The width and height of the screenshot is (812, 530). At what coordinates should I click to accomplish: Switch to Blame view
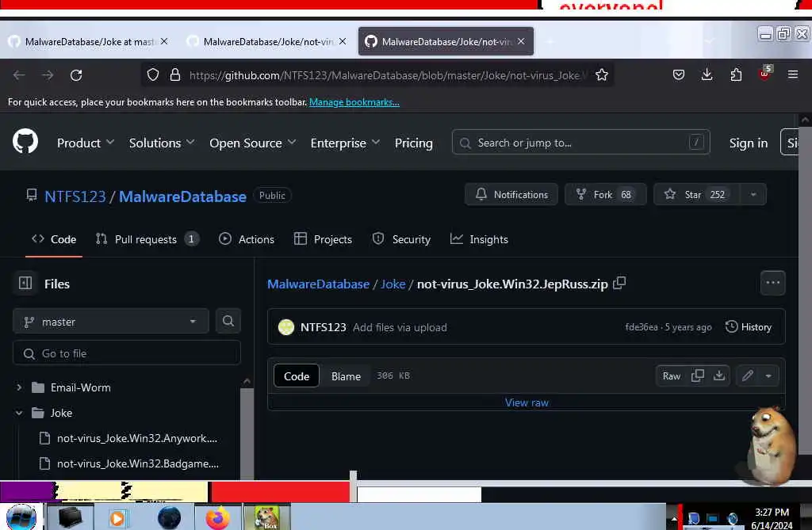pos(346,376)
